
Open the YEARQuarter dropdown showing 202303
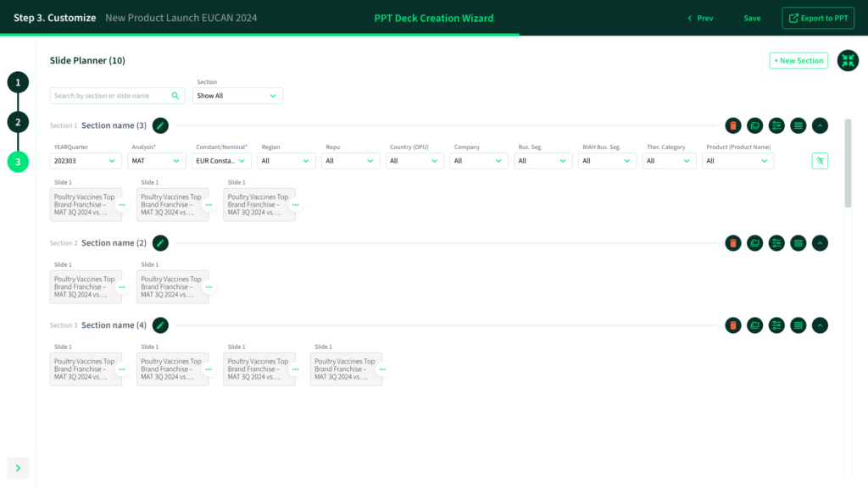(x=86, y=161)
